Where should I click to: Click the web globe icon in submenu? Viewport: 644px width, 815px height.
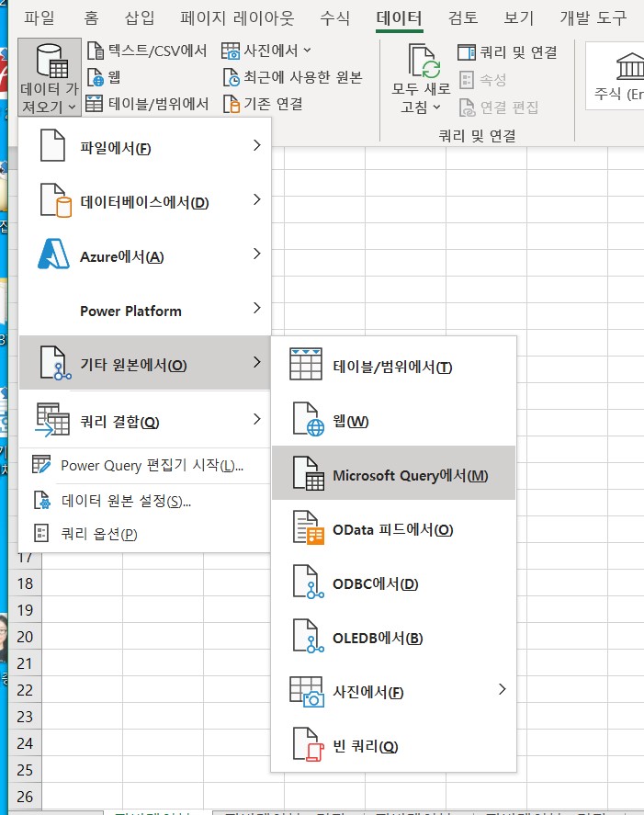[x=309, y=419]
